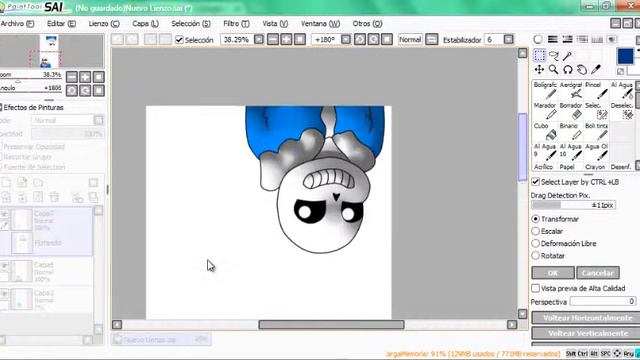The image size is (640, 360).
Task: Click the Perspectiva value field
Action: pos(603,301)
